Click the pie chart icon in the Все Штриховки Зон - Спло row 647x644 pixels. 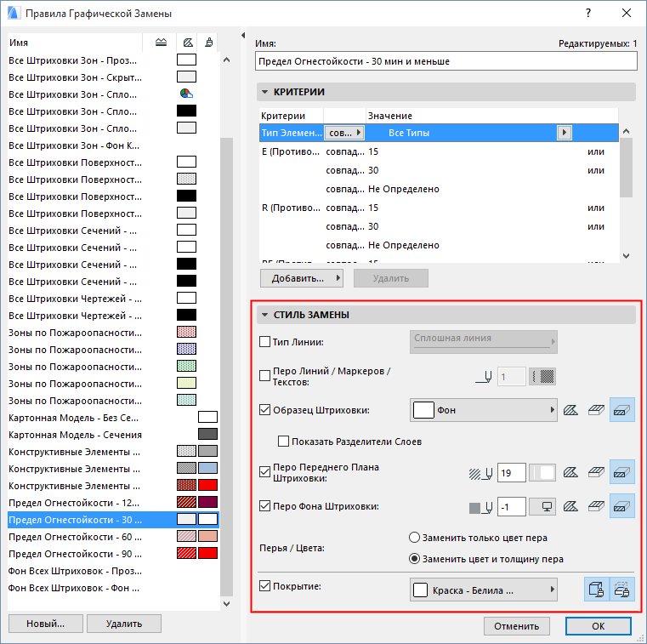coord(186,94)
